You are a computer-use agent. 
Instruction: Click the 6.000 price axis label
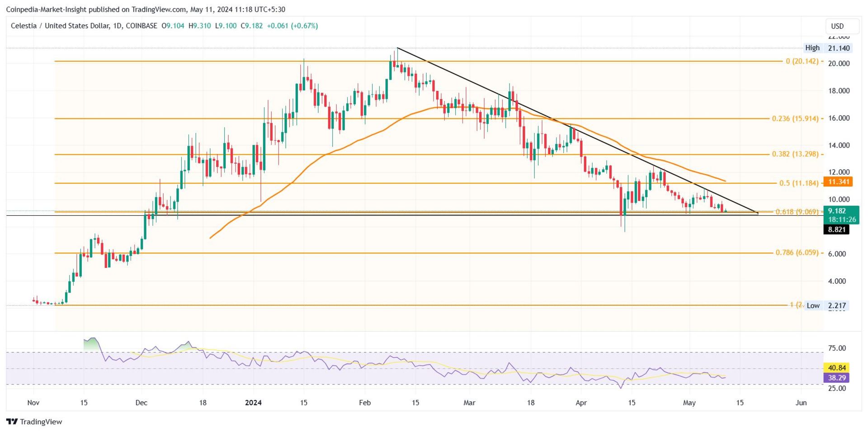(x=837, y=254)
